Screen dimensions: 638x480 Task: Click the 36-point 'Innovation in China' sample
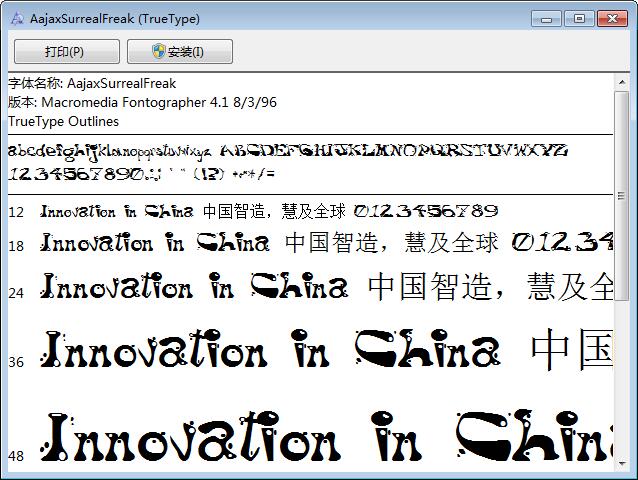(x=270, y=349)
